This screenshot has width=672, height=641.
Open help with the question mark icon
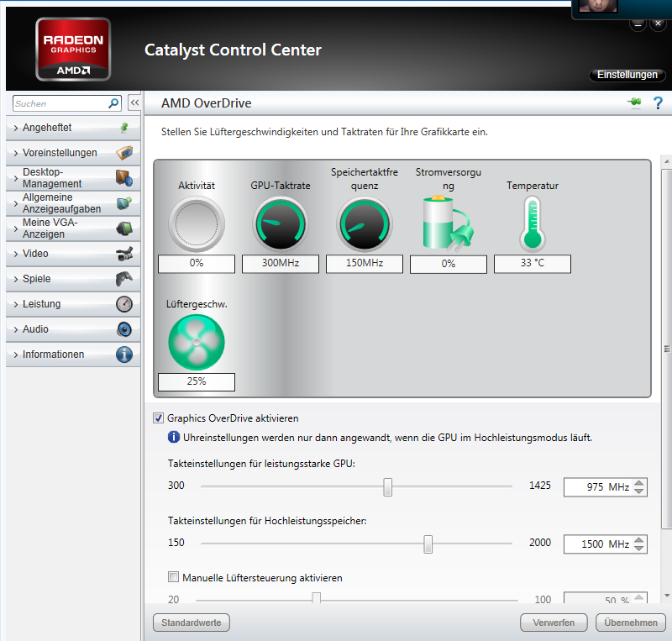pos(658,102)
